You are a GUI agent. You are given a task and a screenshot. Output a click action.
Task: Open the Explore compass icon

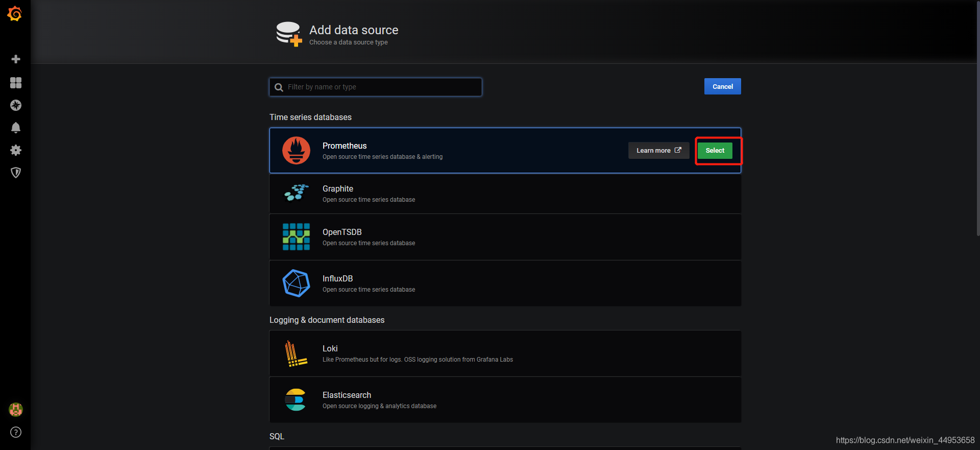tap(16, 105)
